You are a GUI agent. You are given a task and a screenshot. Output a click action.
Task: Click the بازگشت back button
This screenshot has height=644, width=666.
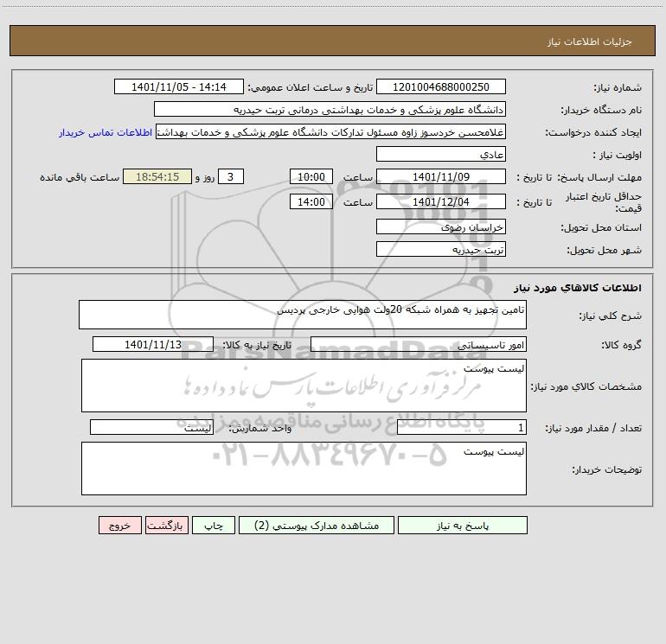click(166, 525)
